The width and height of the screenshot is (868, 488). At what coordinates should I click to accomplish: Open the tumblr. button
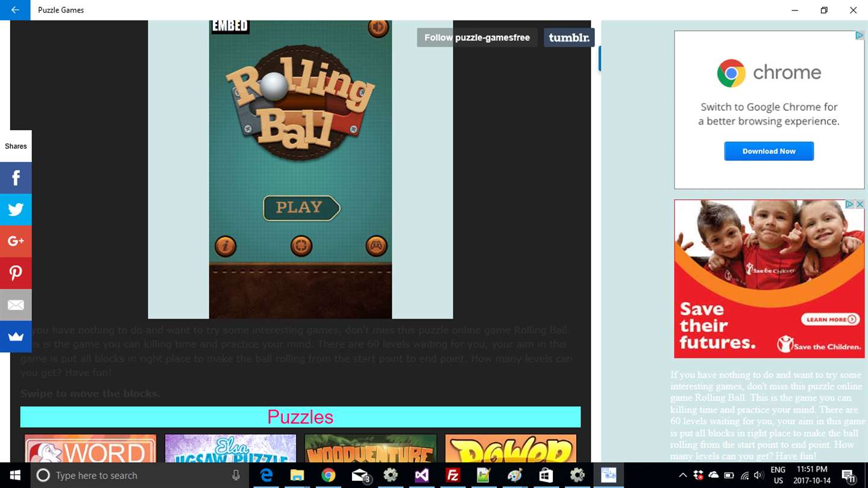(x=569, y=37)
